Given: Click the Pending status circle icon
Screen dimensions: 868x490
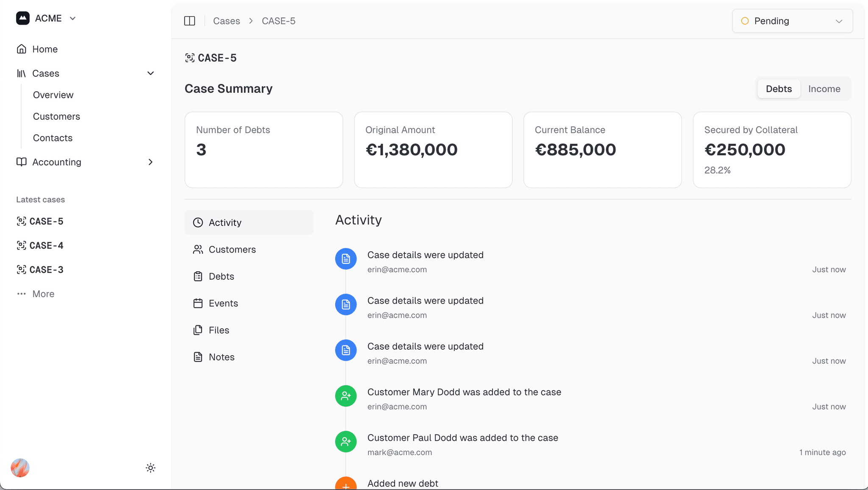Looking at the screenshot, I should (x=745, y=21).
